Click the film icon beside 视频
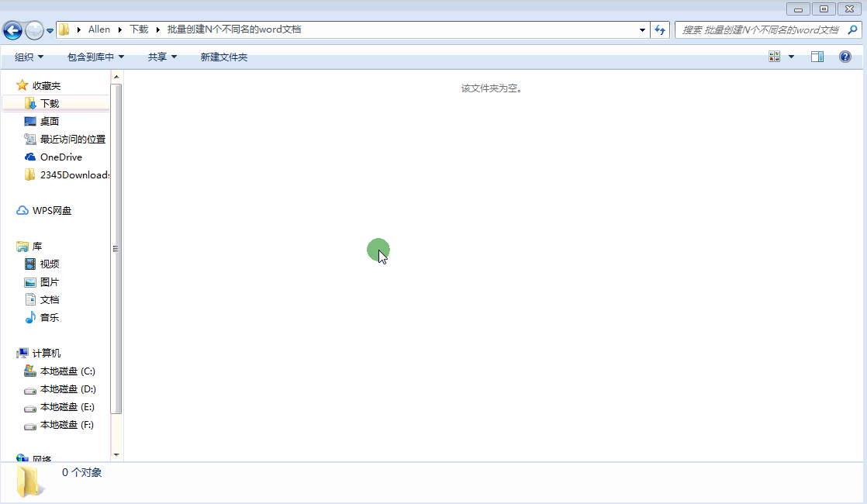The height and width of the screenshot is (504, 867). tap(30, 264)
